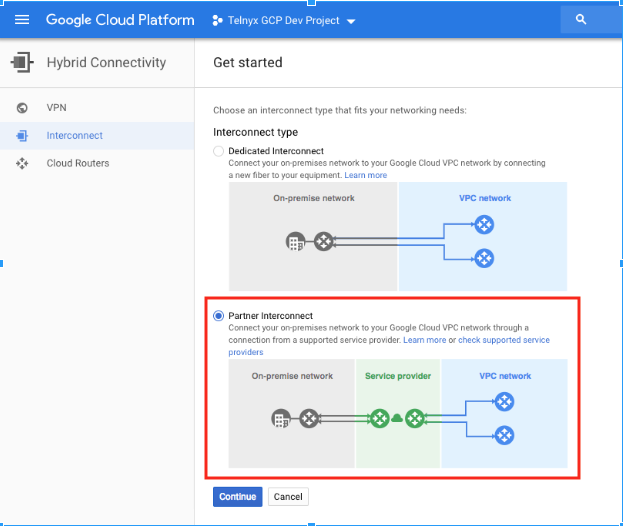
Task: Expand the Telnyx GCP Dev Project dropdown arrow
Action: pos(351,21)
